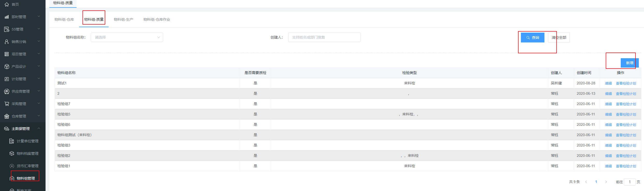Open the 物料组-仓库作业 tab
The height and width of the screenshot is (191, 644).
point(157,19)
